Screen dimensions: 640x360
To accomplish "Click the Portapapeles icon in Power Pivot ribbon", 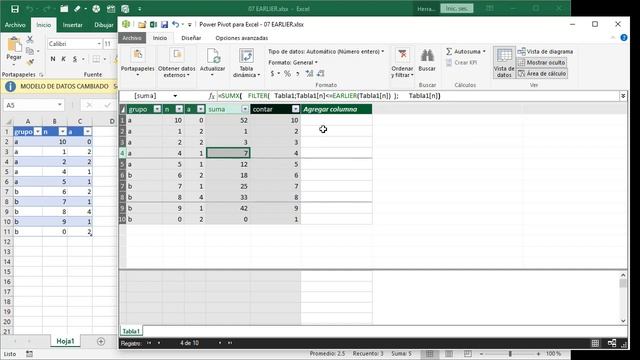I will (x=138, y=55).
